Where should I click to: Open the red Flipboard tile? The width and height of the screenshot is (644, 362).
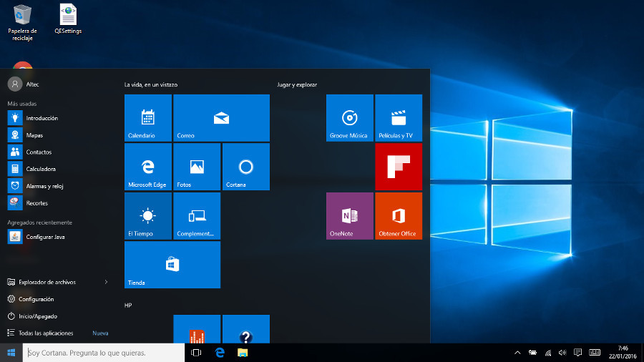(x=399, y=167)
